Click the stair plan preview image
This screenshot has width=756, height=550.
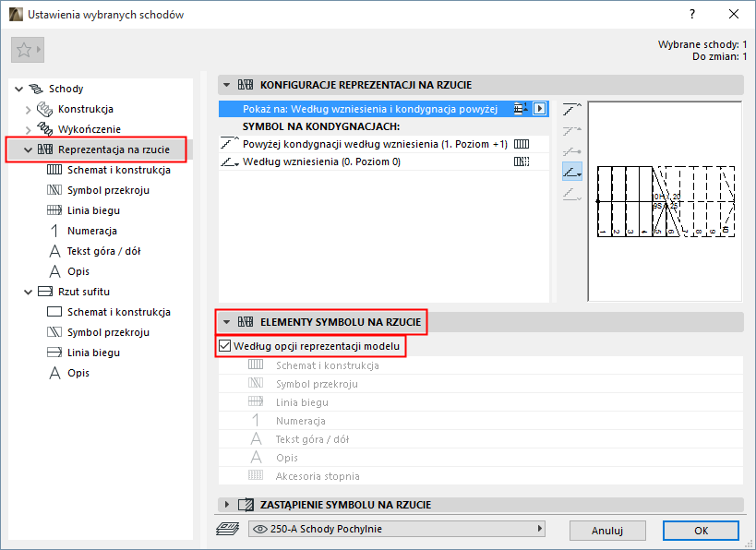coord(665,201)
